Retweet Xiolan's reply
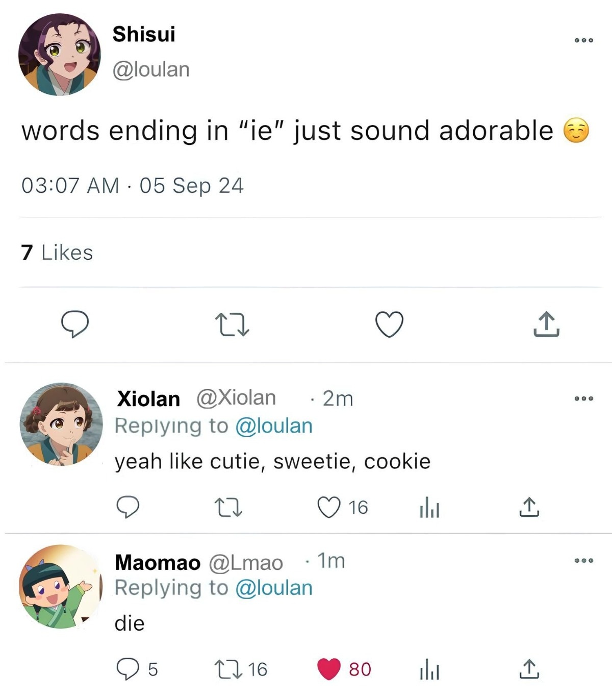Image resolution: width=612 pixels, height=700 pixels. tap(227, 508)
